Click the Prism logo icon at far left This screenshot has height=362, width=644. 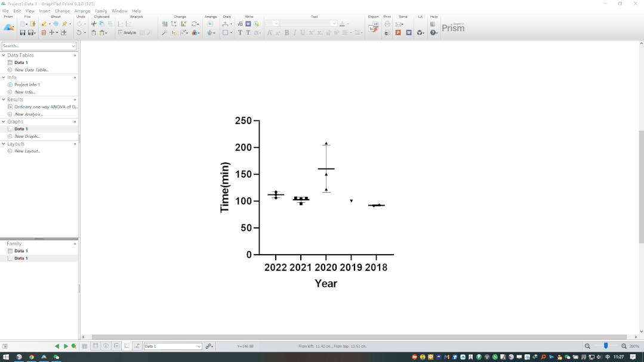point(9,27)
